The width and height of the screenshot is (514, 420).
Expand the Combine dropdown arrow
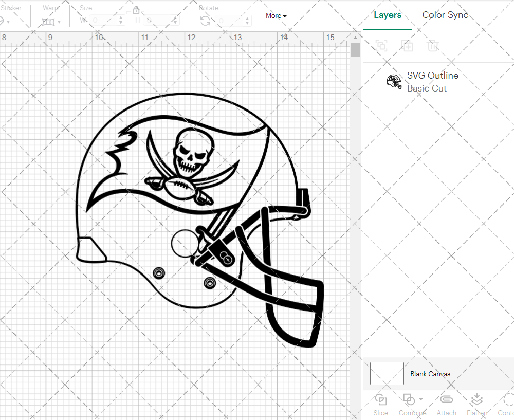(421, 399)
